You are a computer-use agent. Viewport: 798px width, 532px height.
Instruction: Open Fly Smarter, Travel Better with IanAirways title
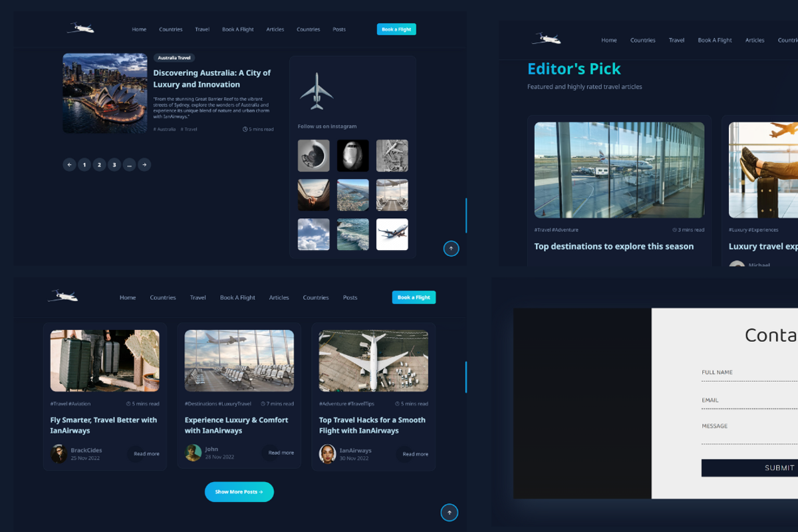point(104,425)
